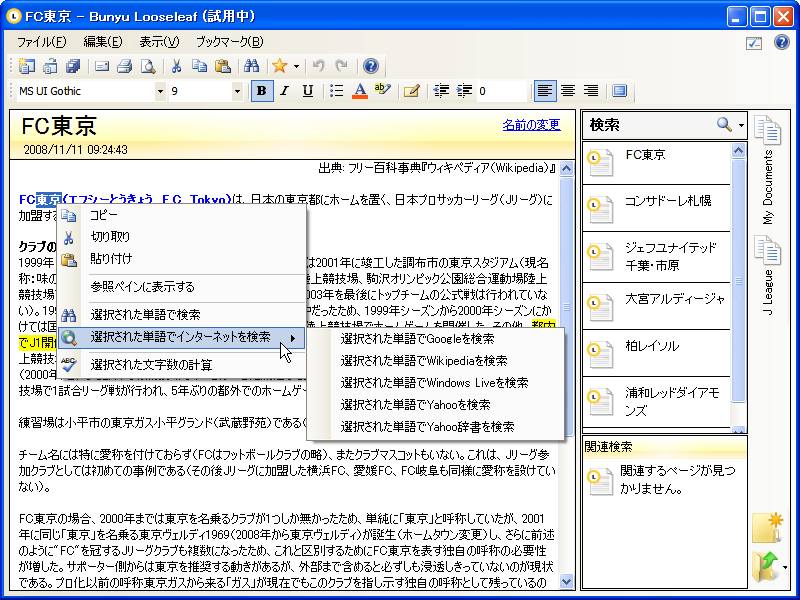The width and height of the screenshot is (800, 600).
Task: Choose コピー from the context menu
Action: (182, 215)
